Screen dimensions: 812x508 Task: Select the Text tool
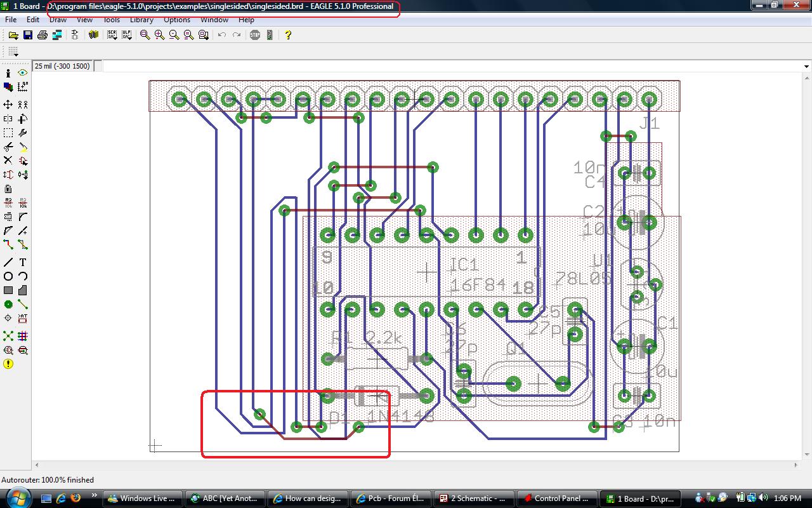coord(23,262)
